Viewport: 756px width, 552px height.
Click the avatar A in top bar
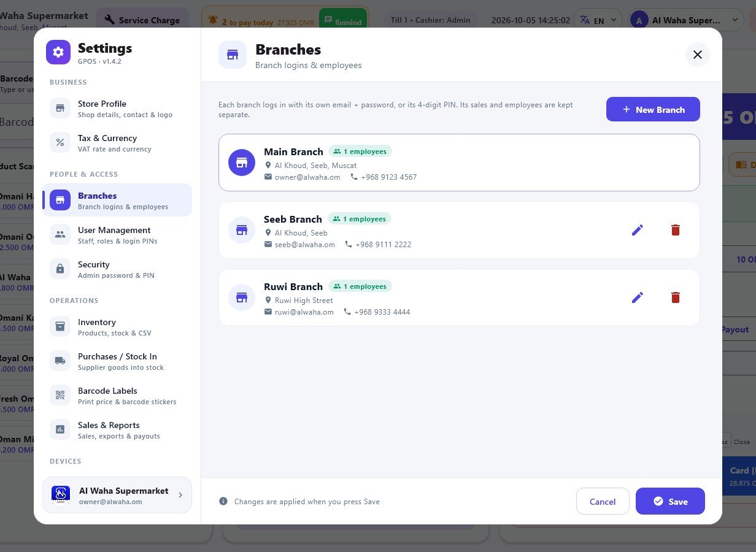coord(639,20)
